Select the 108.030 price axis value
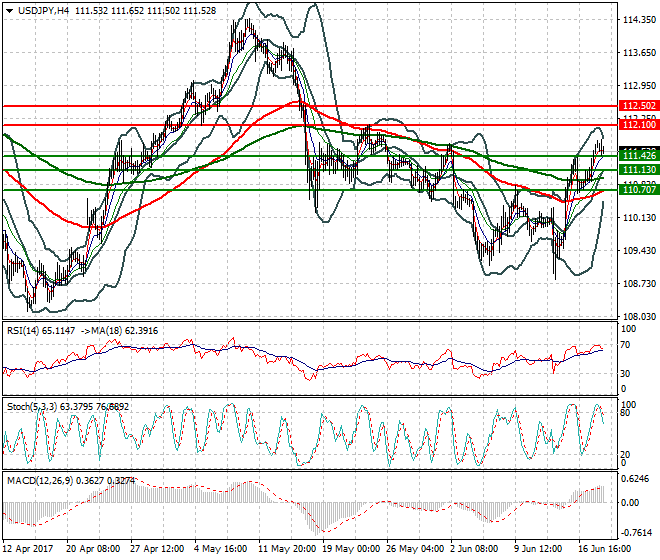 (639, 316)
